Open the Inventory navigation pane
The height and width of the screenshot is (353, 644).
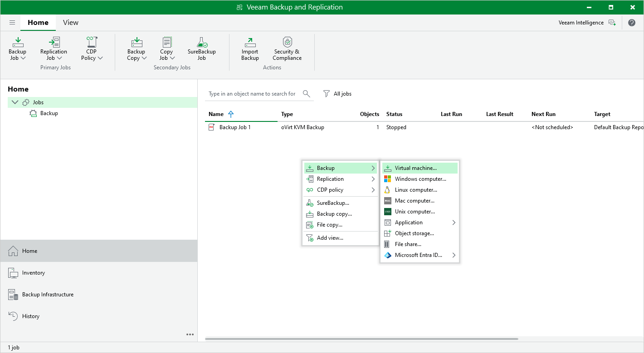point(34,273)
